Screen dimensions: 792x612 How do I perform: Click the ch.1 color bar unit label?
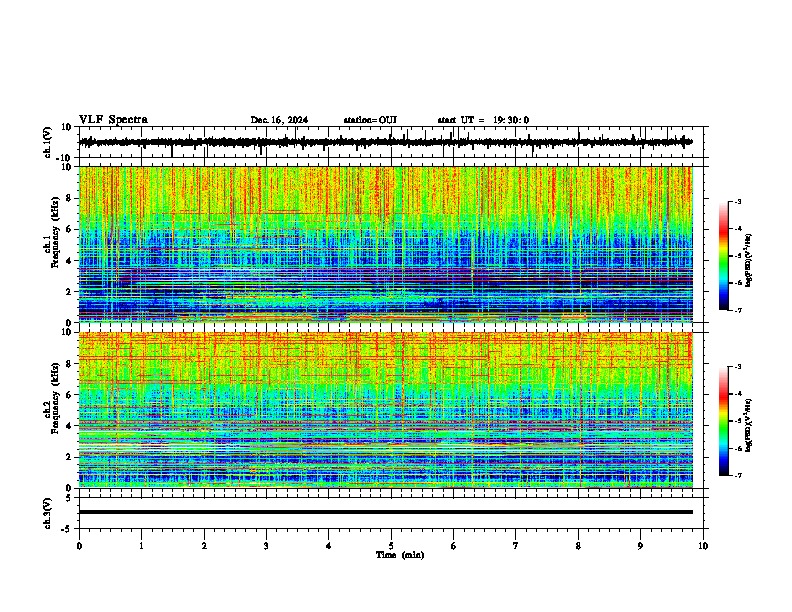(x=749, y=261)
